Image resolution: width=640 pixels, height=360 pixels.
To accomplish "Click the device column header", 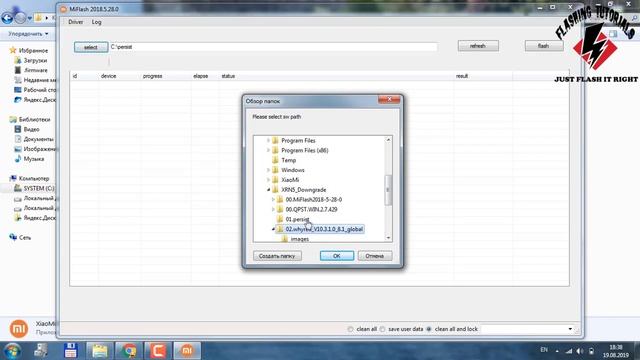I will (x=108, y=76).
